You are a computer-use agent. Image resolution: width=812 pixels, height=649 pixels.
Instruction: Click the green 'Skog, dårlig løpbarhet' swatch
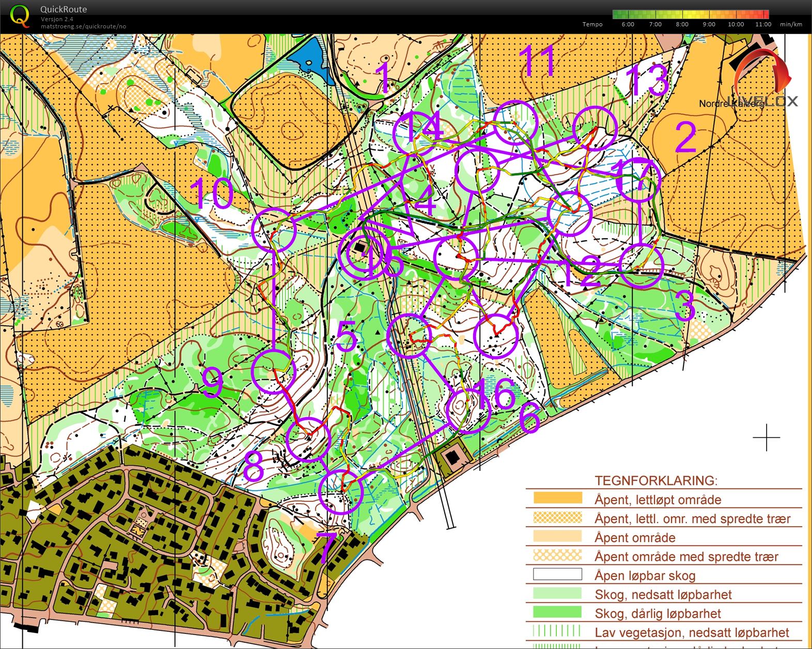coord(557,612)
